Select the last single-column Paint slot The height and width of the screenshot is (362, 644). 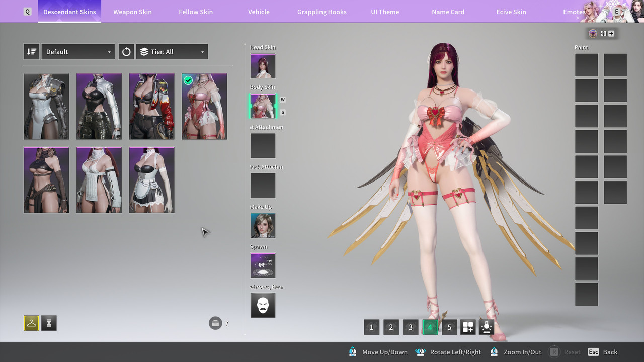click(x=587, y=294)
